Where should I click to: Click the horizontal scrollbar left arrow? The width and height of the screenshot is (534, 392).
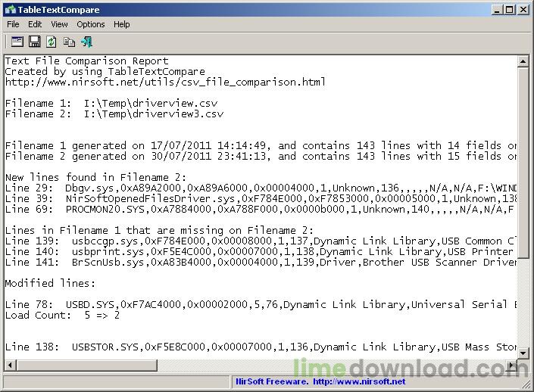(10, 366)
